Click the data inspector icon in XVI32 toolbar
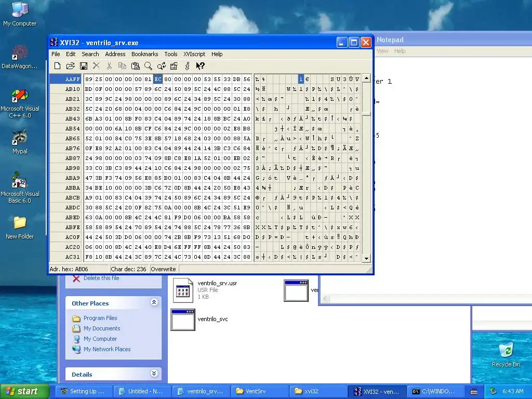The height and width of the screenshot is (399, 532). coord(174,66)
